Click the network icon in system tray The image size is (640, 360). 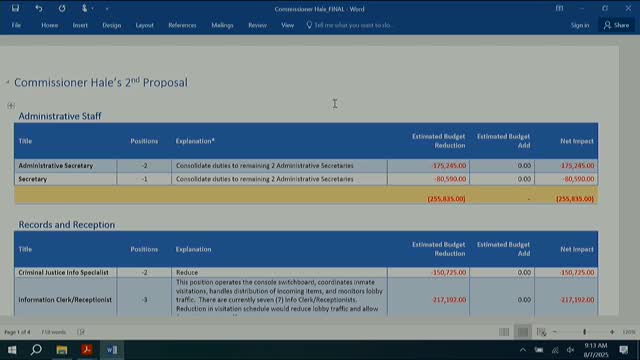tap(555, 350)
